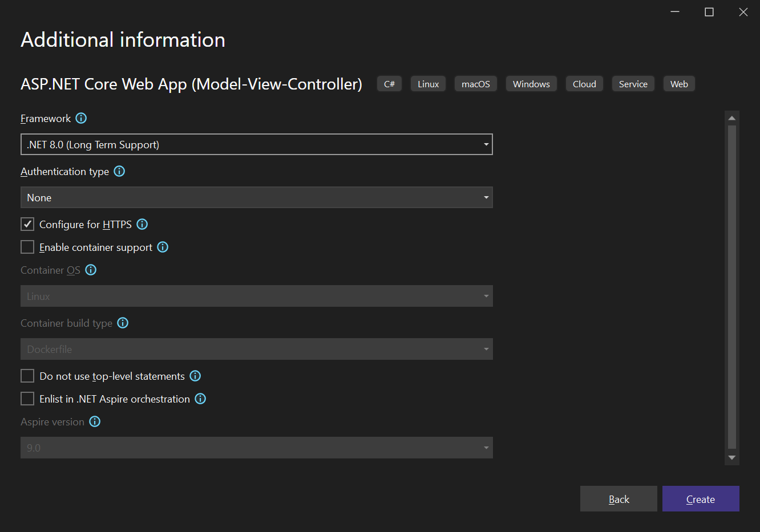The height and width of the screenshot is (532, 760).
Task: Open the Framework dropdown
Action: tap(256, 144)
